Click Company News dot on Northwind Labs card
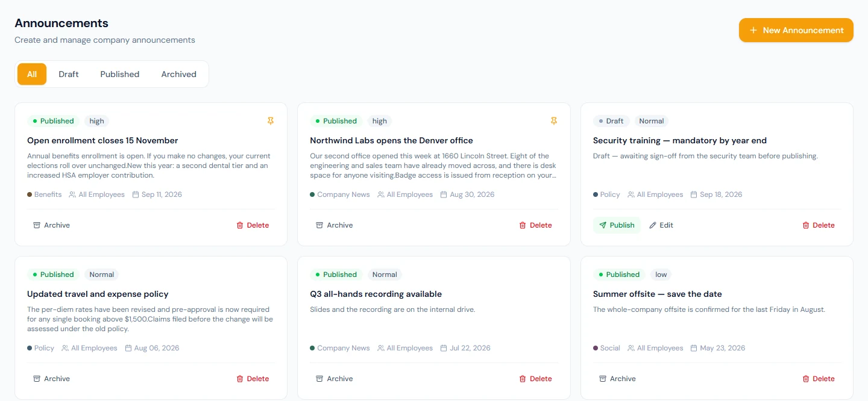The width and height of the screenshot is (868, 401). tap(312, 194)
